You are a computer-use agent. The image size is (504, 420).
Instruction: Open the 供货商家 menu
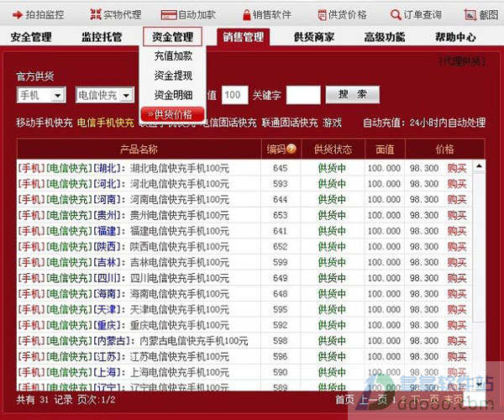click(x=314, y=37)
